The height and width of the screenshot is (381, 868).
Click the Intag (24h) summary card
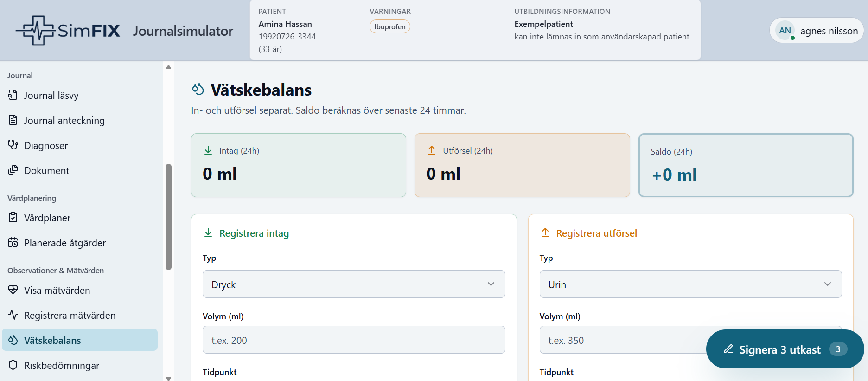[299, 165]
